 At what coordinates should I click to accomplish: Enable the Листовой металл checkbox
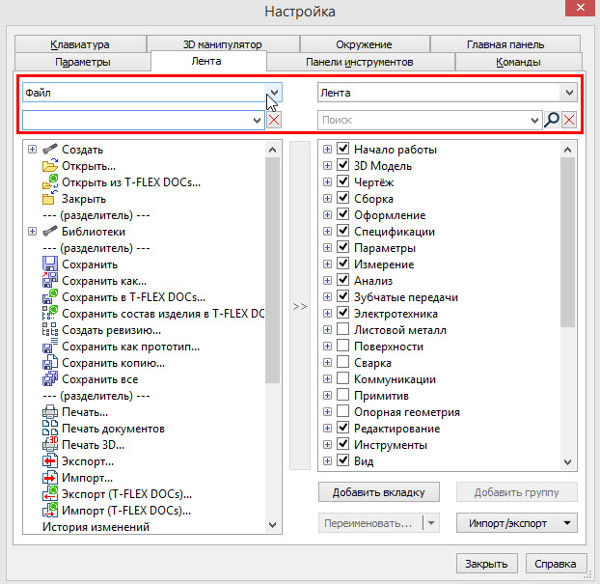pos(343,329)
